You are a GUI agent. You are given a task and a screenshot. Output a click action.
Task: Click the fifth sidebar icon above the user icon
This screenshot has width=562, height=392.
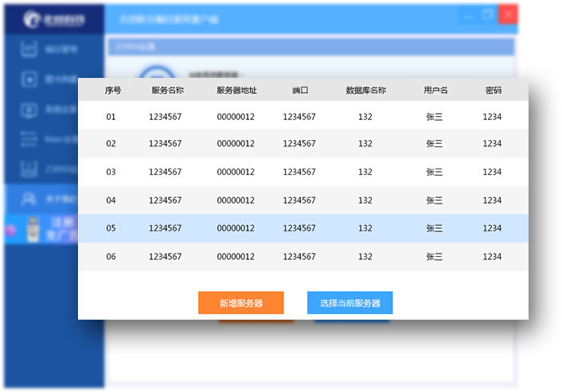(29, 169)
